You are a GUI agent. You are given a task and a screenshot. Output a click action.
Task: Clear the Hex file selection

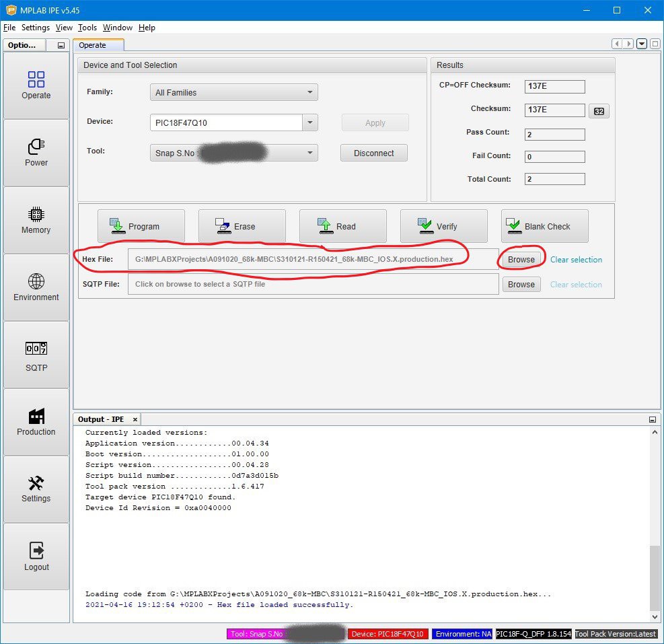point(576,260)
